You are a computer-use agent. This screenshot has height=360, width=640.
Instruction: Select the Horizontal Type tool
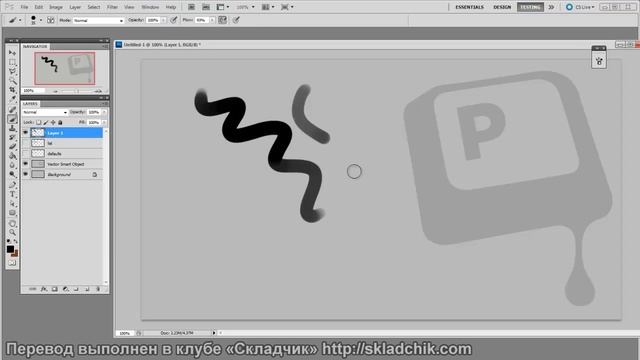tap(12, 194)
